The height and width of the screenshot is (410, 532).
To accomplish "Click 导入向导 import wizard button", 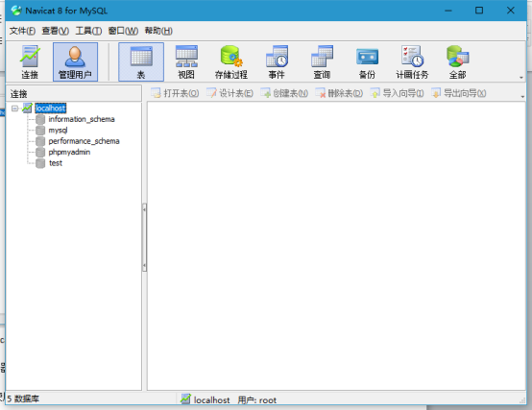I will point(397,93).
